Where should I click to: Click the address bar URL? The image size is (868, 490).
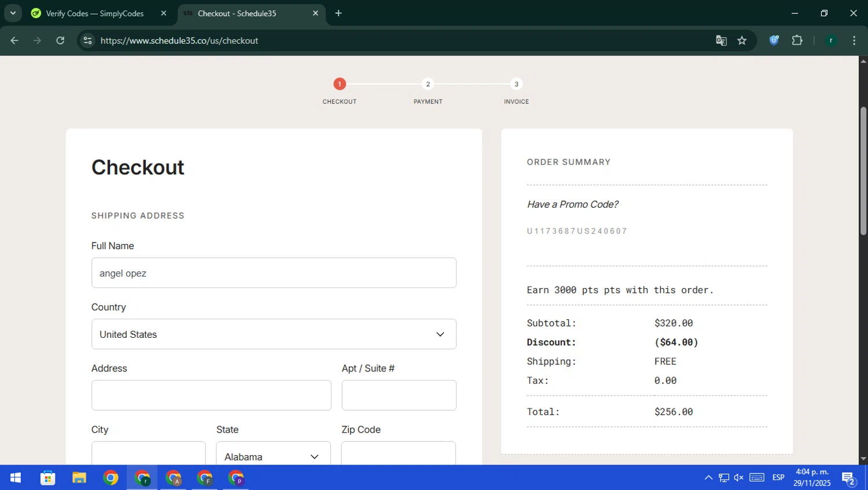point(179,40)
